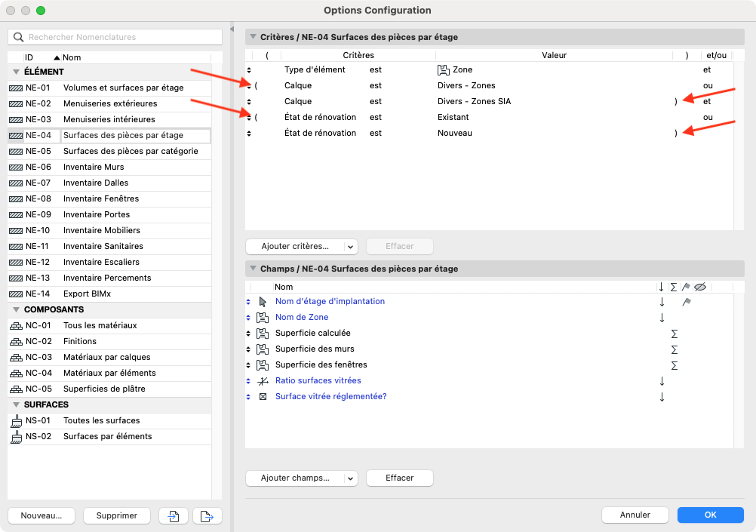Toggle sum for Superficie des fenêtres
The height and width of the screenshot is (532, 756).
[x=674, y=365]
